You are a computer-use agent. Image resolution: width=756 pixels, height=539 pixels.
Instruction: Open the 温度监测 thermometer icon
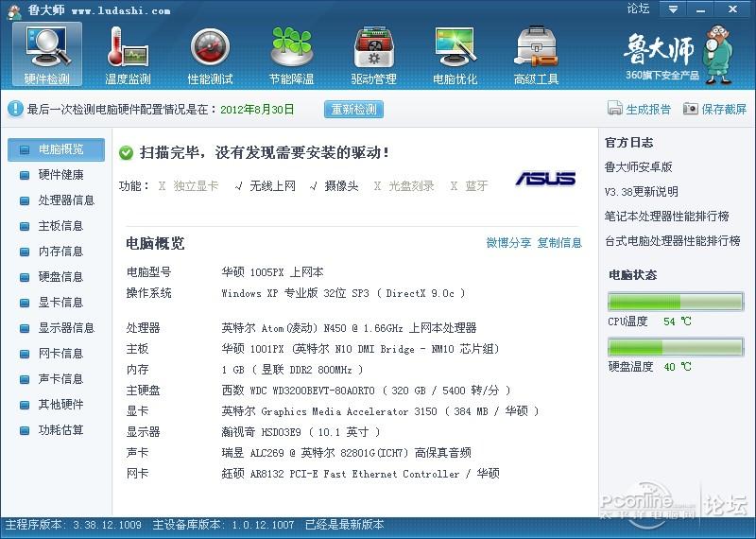(x=128, y=54)
